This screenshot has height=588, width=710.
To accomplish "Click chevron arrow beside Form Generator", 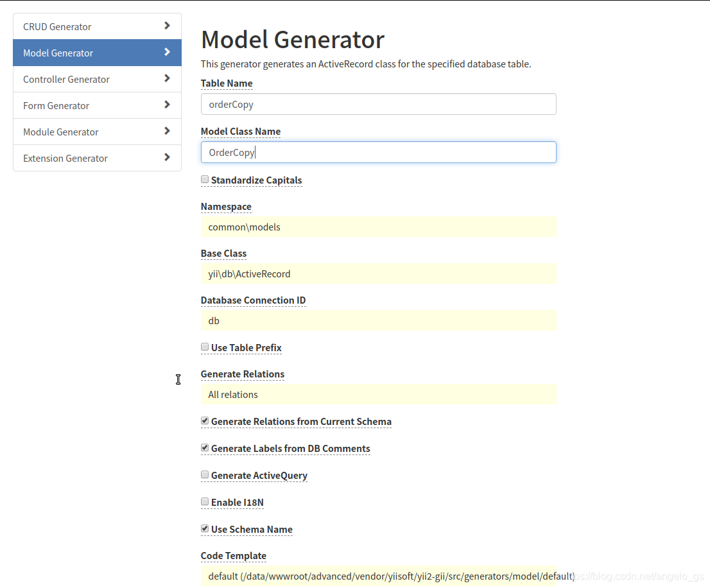I will coord(167,105).
